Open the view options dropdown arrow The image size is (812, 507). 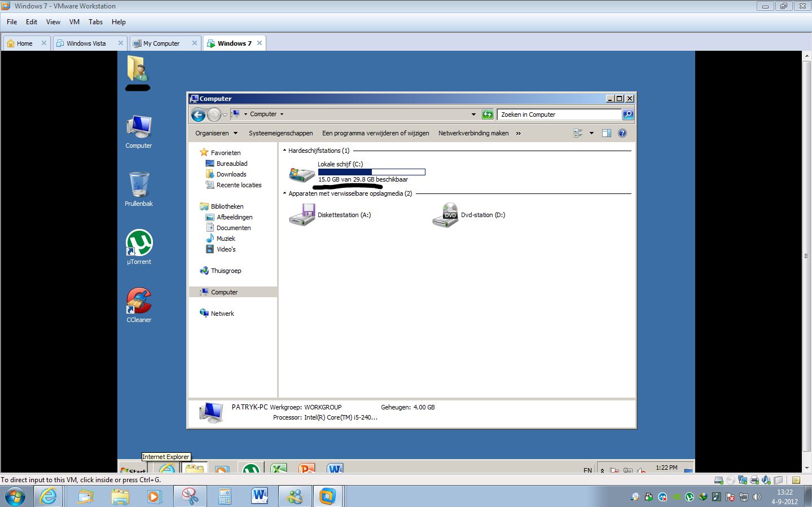tap(591, 134)
